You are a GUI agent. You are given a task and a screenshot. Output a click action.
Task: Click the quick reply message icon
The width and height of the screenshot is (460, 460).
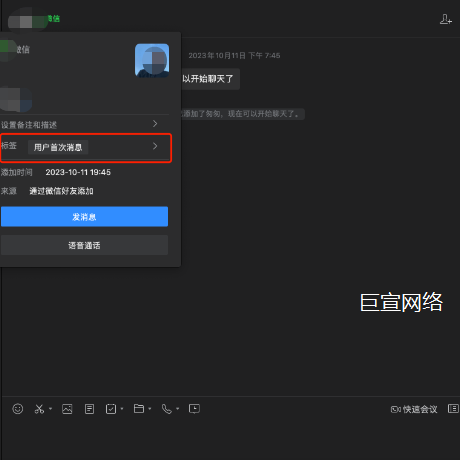(194, 409)
